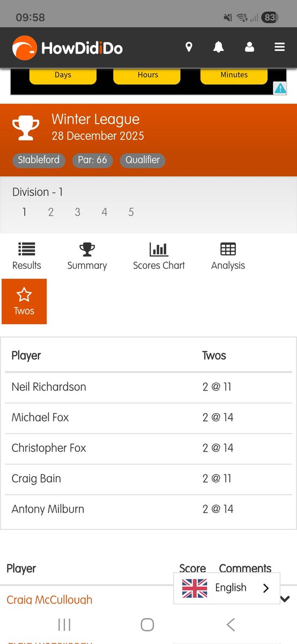Tap the Hours countdown box

147,75
